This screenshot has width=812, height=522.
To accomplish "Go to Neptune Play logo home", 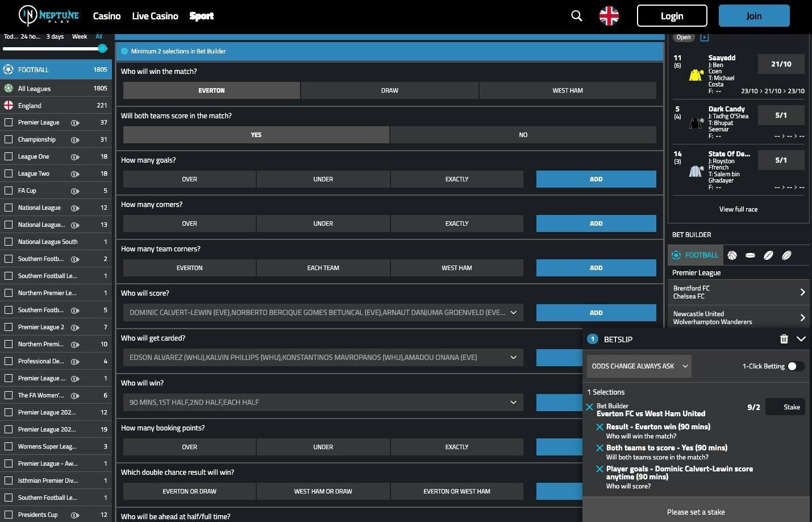I will [x=49, y=16].
